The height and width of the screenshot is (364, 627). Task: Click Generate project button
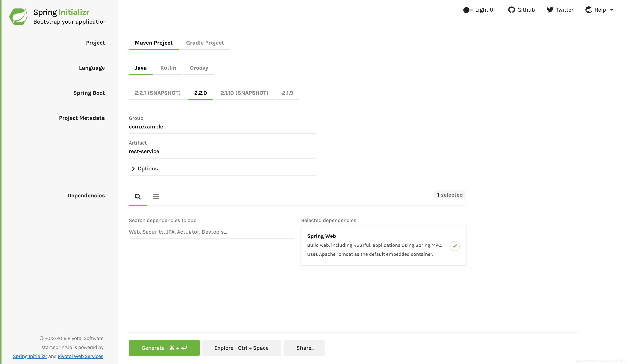(164, 348)
